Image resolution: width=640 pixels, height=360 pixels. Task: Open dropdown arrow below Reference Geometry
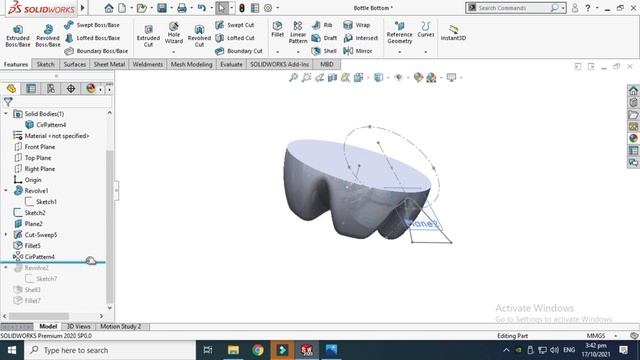tap(400, 52)
